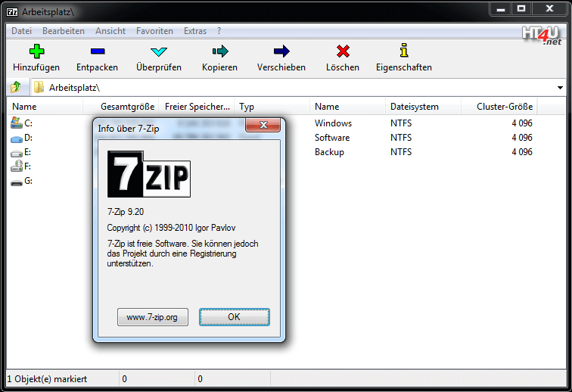Image resolution: width=572 pixels, height=392 pixels.
Task: Click the 7-Zip 9.20 version text
Action: pos(126,212)
